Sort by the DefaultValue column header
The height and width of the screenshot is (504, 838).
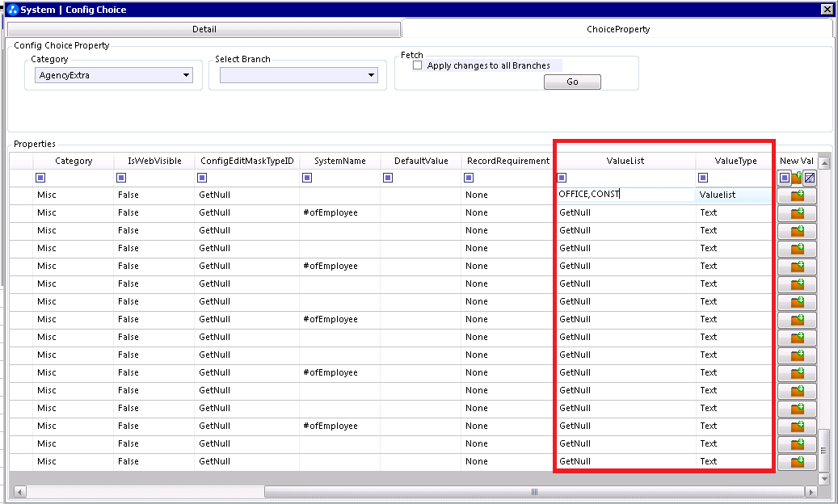click(421, 161)
